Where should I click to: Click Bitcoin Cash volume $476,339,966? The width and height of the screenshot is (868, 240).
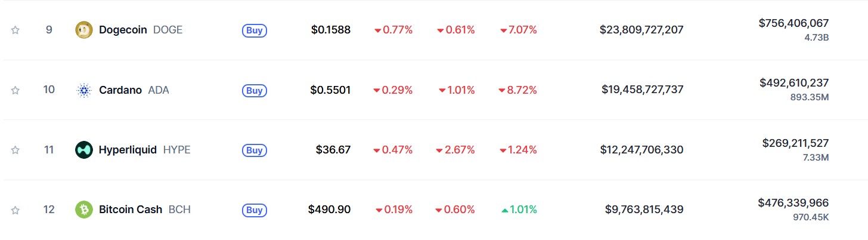pyautogui.click(x=793, y=203)
